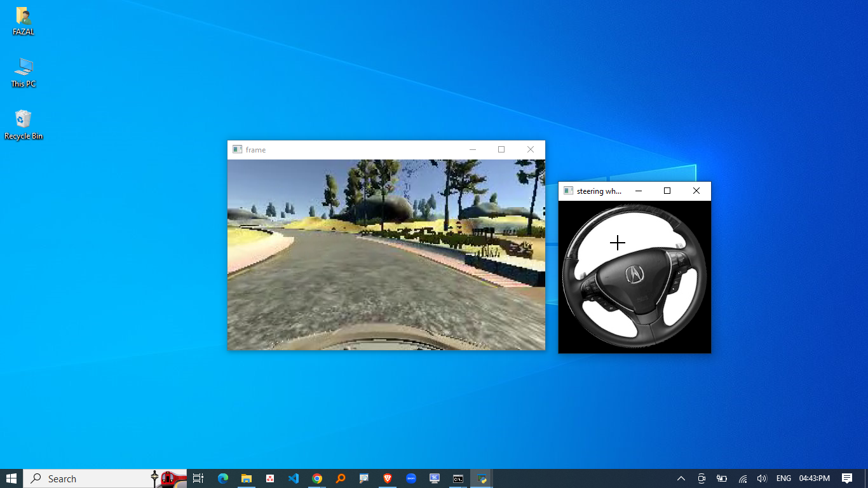Open Zoom from the taskbar
Viewport: 868px width, 488px height.
411,478
